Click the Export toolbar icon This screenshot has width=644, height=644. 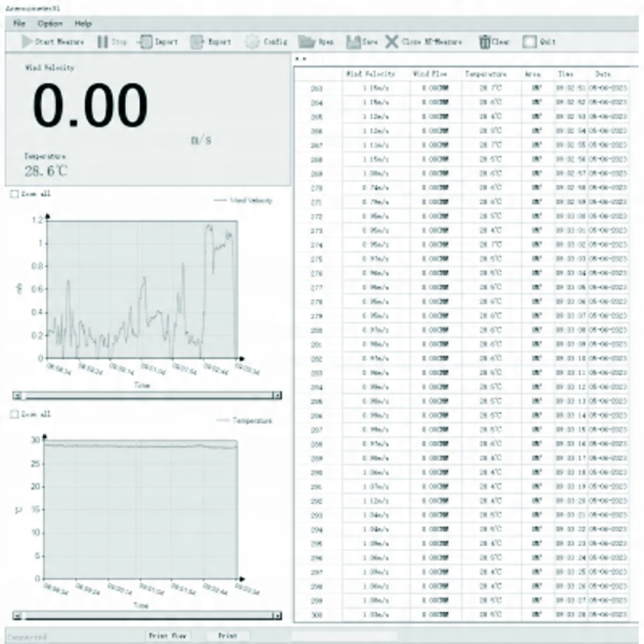coord(196,41)
